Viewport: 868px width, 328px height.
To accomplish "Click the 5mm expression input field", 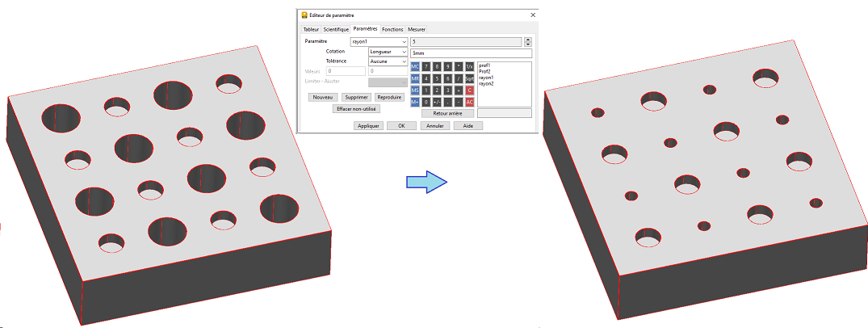I will click(470, 53).
